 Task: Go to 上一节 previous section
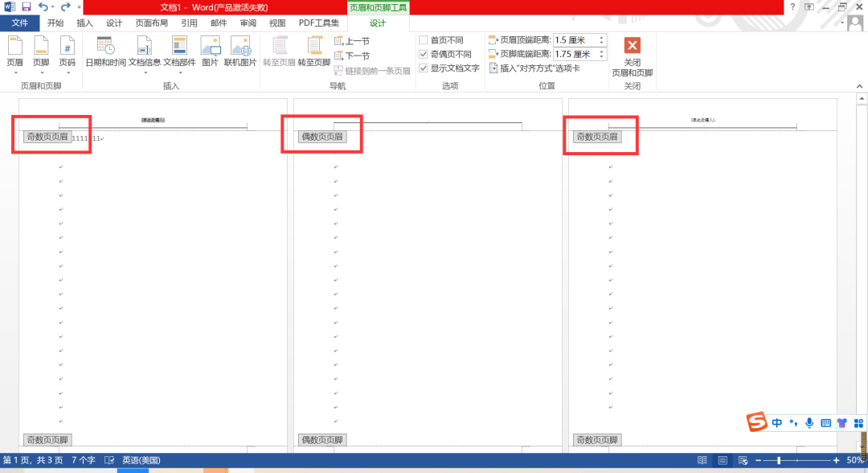[x=352, y=42]
